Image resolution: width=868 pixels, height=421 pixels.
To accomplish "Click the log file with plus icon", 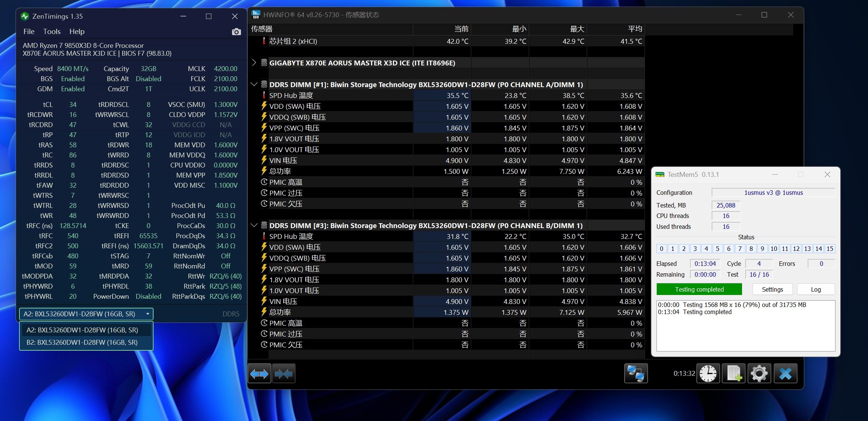I will pos(733,374).
